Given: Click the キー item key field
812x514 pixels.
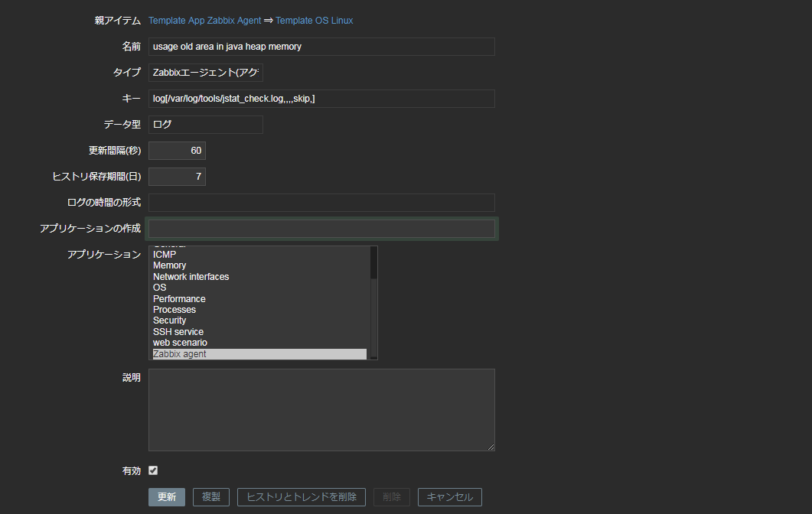Looking at the screenshot, I should pos(321,98).
